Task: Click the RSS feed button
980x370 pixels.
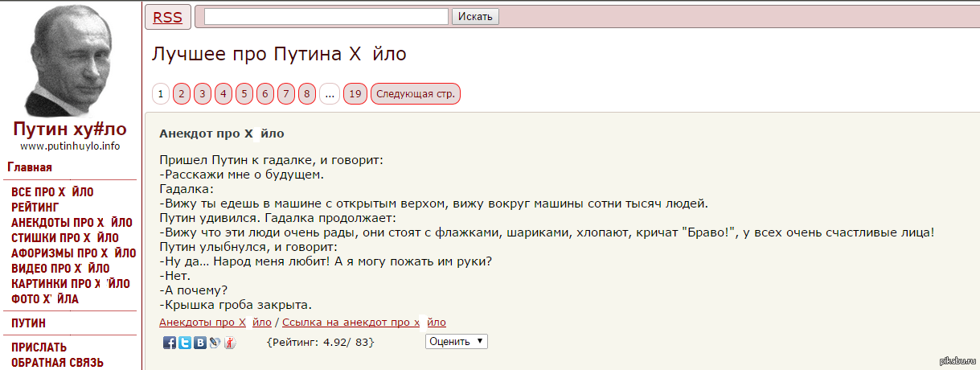Action: pos(167,17)
